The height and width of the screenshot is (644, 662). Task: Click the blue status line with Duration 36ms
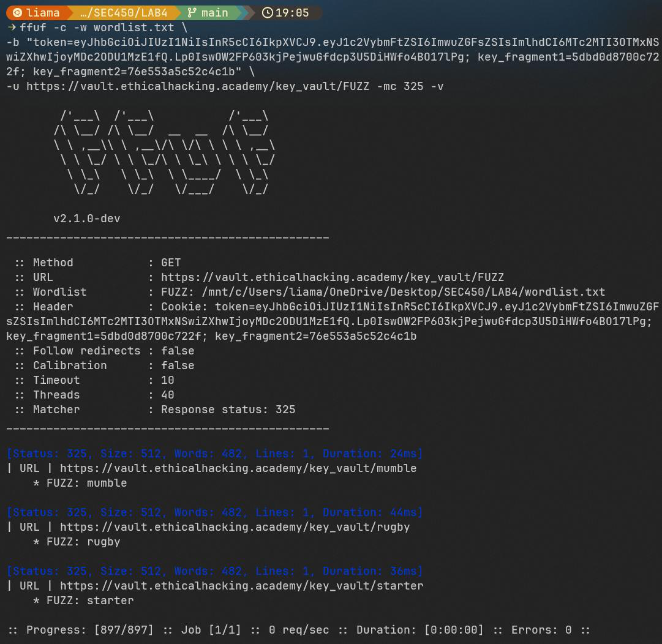(x=214, y=571)
